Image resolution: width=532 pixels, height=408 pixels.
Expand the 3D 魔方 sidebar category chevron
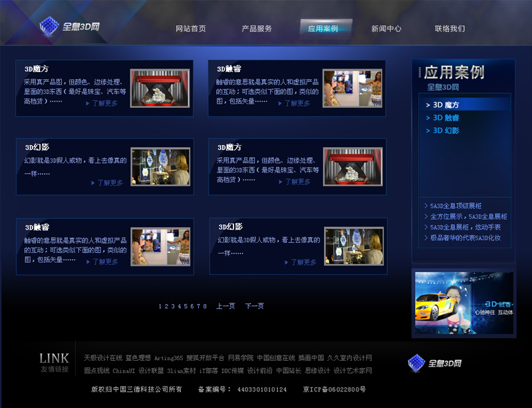(428, 105)
